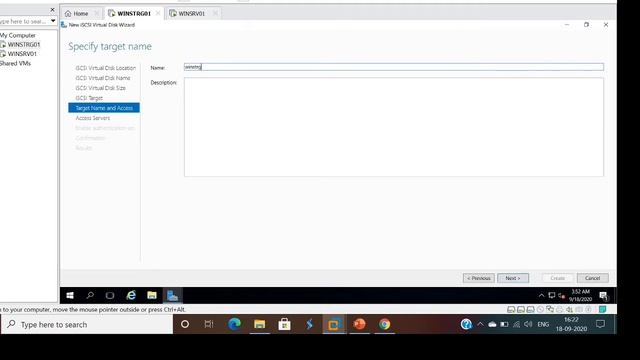Close the WINSRV01 tab
Screen dimensions: 640x360
[215, 13]
